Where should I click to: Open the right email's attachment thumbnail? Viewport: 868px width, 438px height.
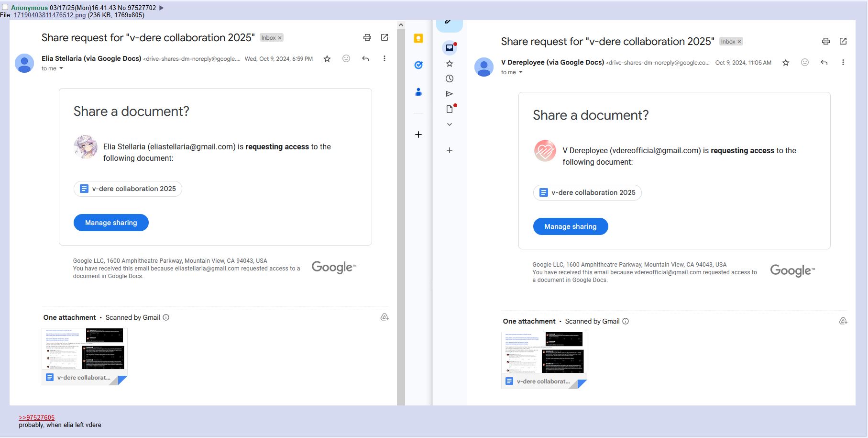point(544,360)
